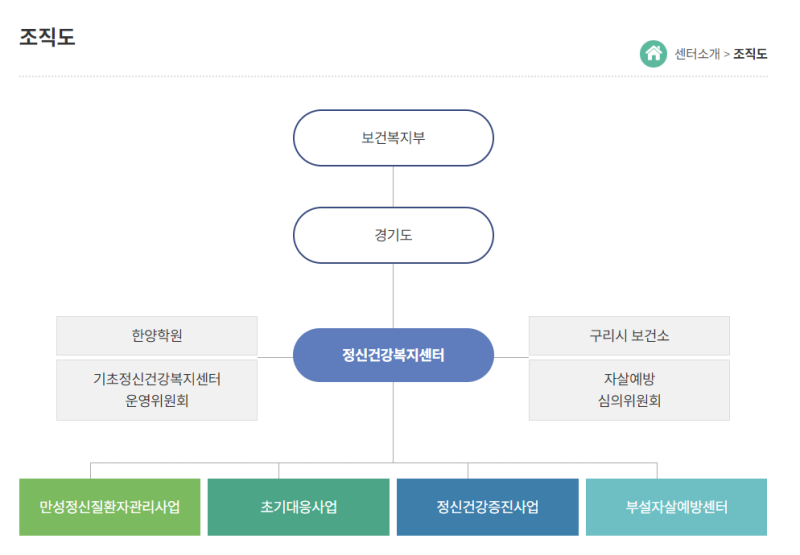
Task: Click the 기초정신건강복지센터 운영위원회 box
Action: point(157,390)
